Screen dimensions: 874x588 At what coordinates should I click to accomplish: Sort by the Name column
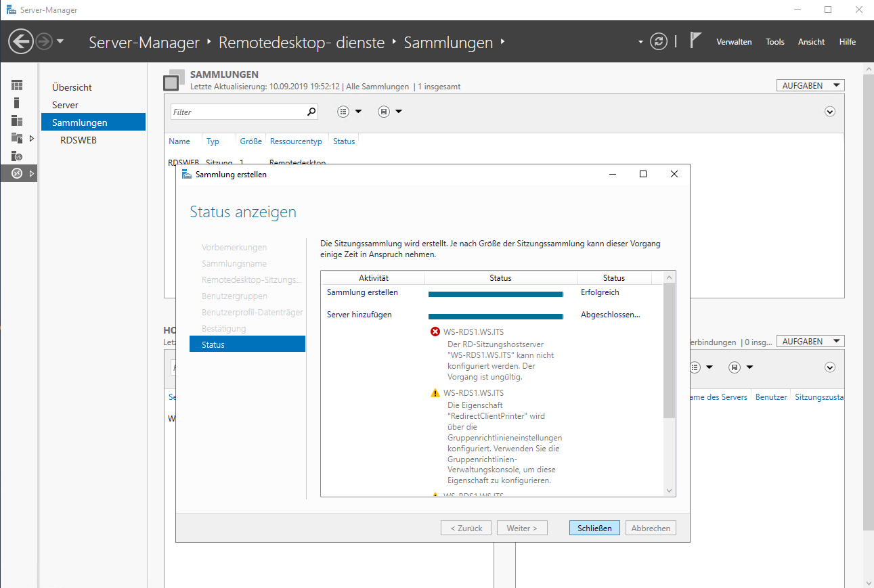(179, 141)
